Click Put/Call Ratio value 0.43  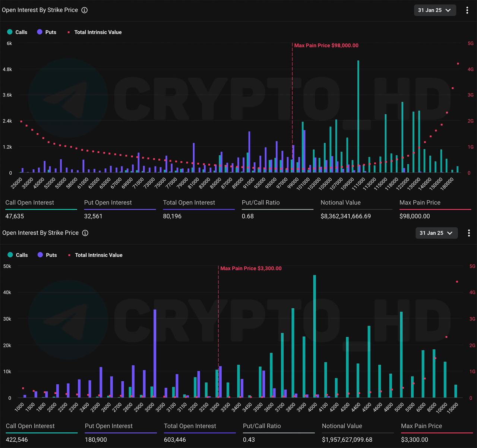249,439
